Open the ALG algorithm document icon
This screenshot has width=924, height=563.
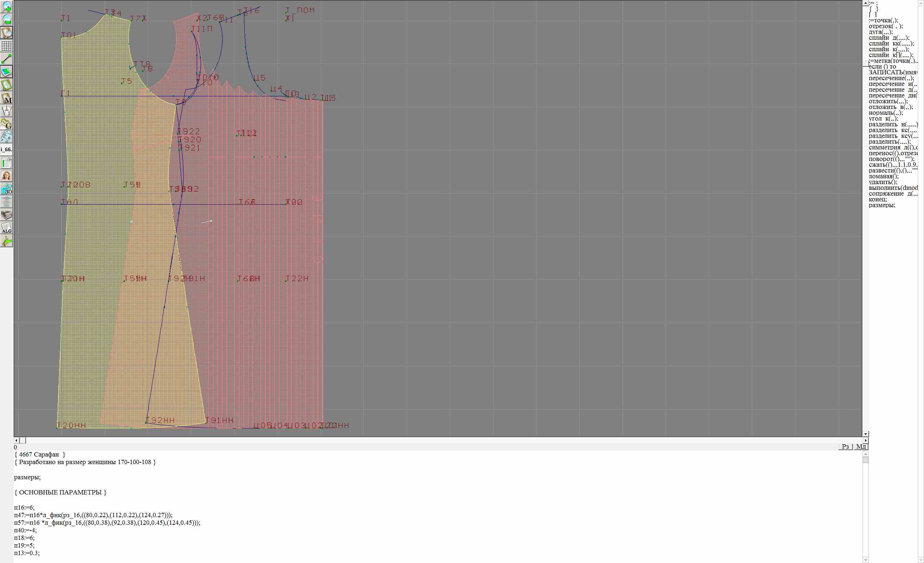(6, 228)
